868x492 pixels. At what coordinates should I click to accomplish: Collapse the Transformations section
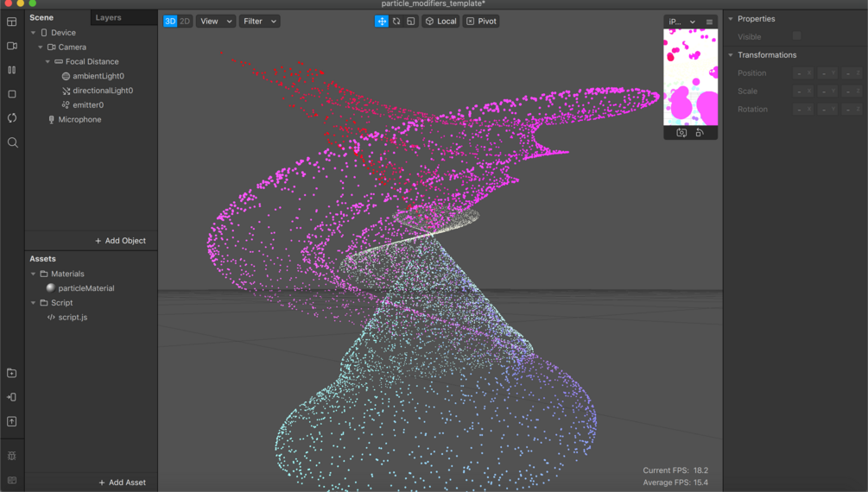pyautogui.click(x=731, y=54)
